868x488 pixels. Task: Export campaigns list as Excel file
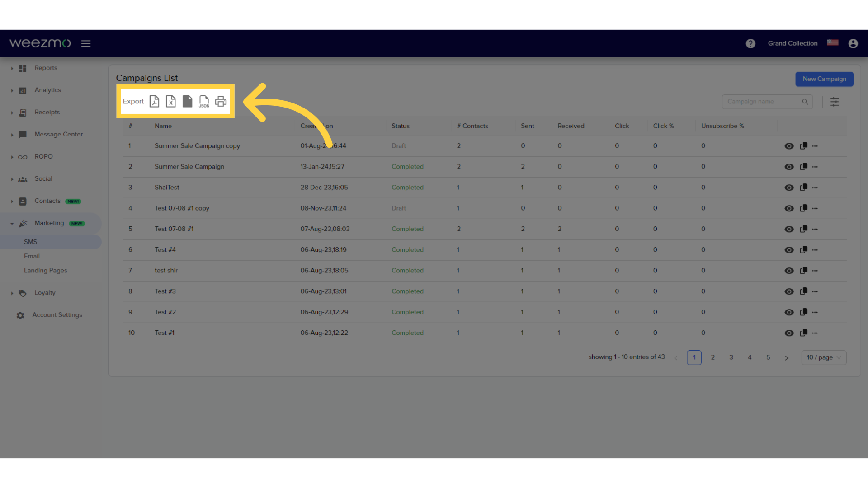171,101
